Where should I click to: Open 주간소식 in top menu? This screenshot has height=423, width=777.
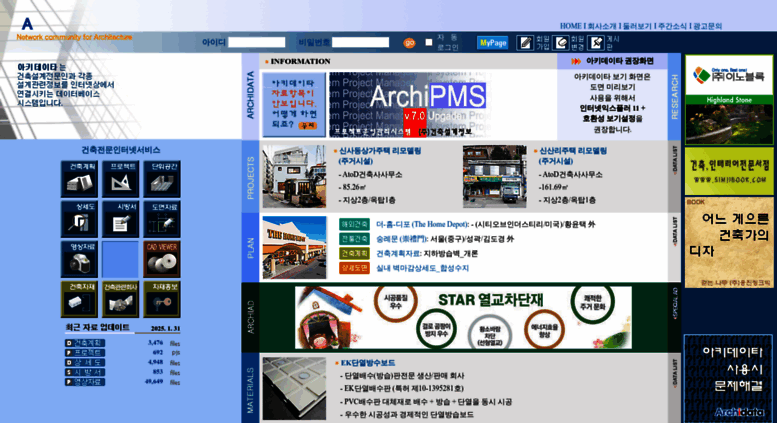[x=672, y=26]
